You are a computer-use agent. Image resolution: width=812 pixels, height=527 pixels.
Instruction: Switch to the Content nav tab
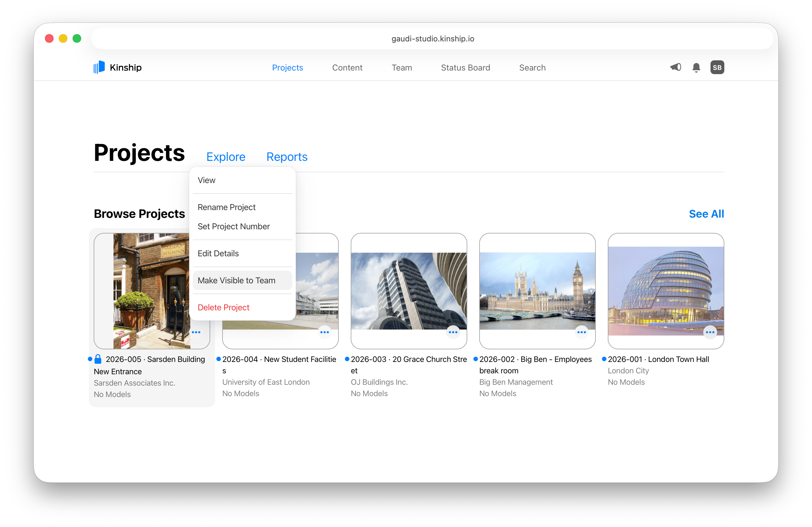click(347, 68)
